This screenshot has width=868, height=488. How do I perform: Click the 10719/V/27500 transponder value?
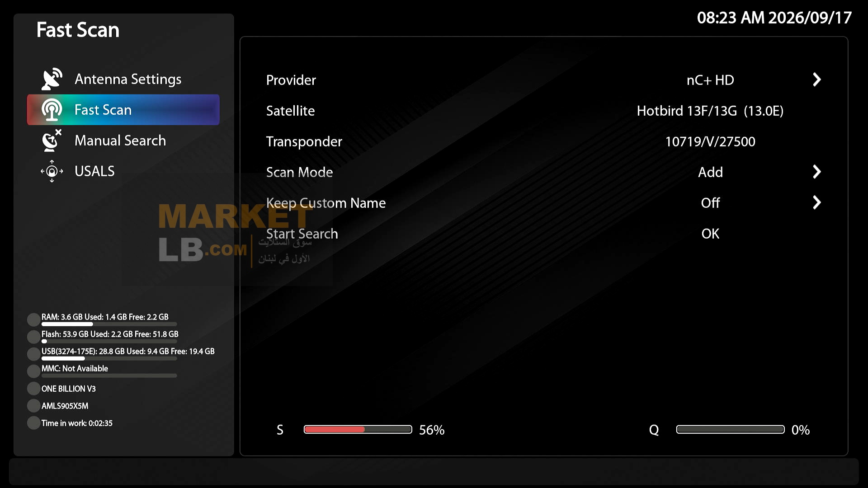coord(710,141)
